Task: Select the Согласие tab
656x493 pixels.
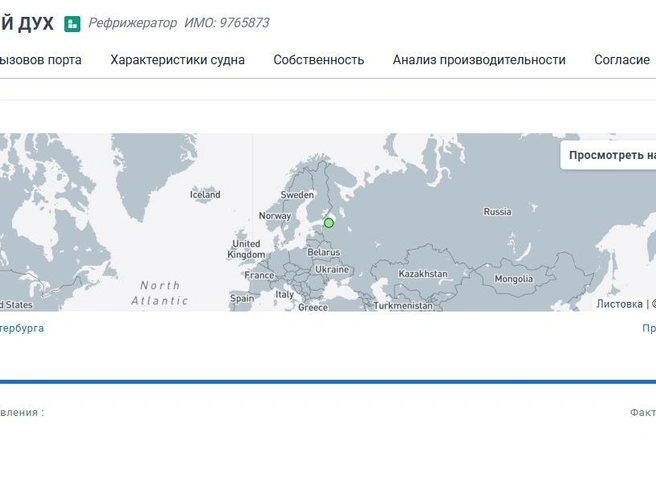Action: point(622,60)
